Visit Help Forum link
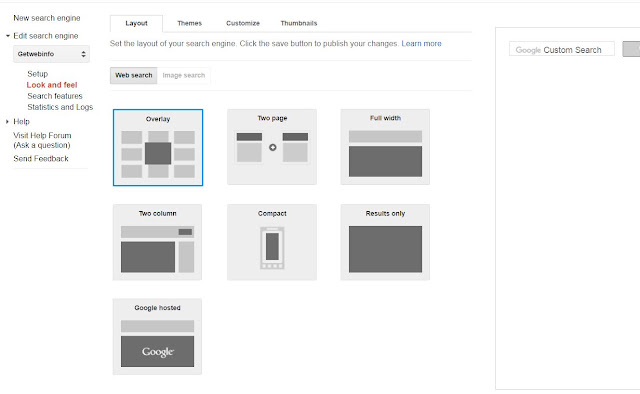This screenshot has height=394, width=640. tap(42, 140)
